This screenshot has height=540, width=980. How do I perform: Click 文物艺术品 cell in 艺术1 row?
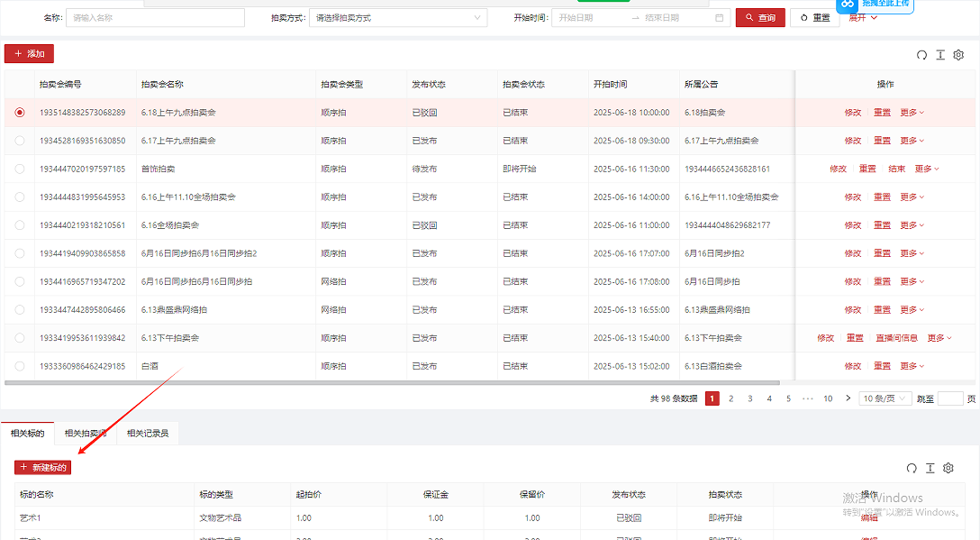click(220, 518)
